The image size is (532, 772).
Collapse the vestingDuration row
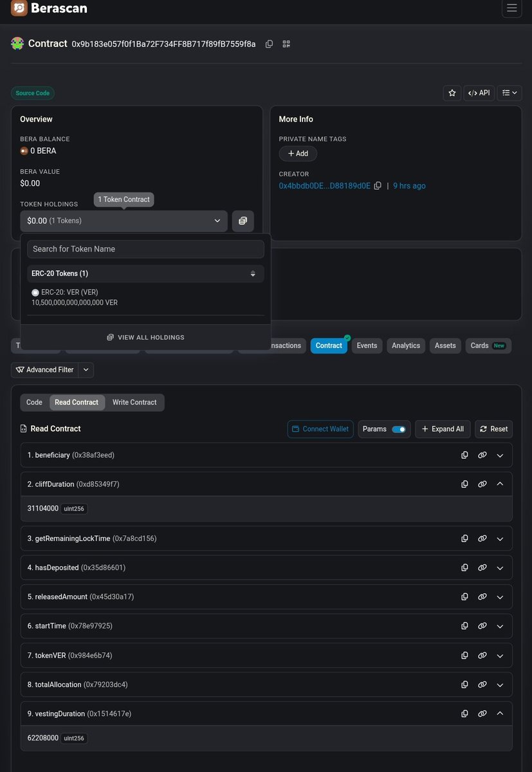[500, 713]
